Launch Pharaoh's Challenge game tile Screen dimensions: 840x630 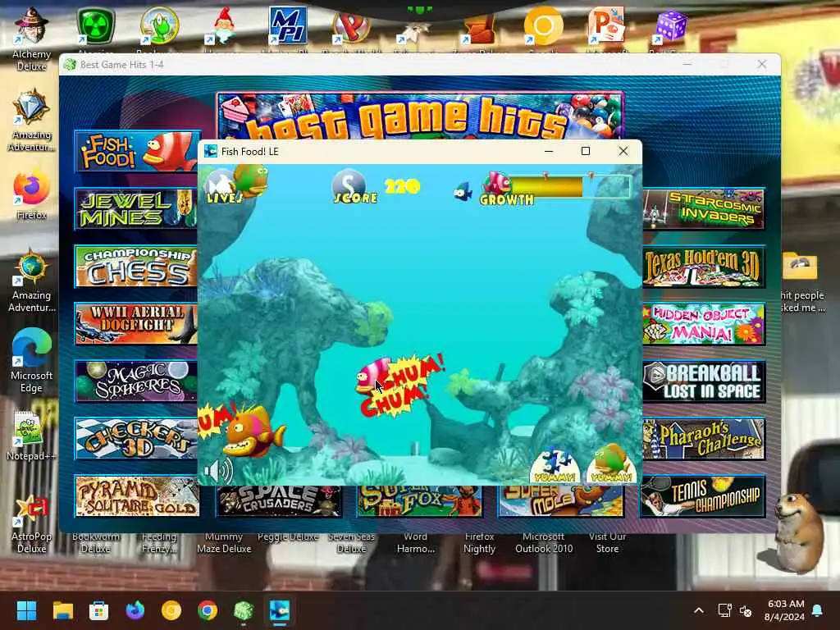point(704,439)
